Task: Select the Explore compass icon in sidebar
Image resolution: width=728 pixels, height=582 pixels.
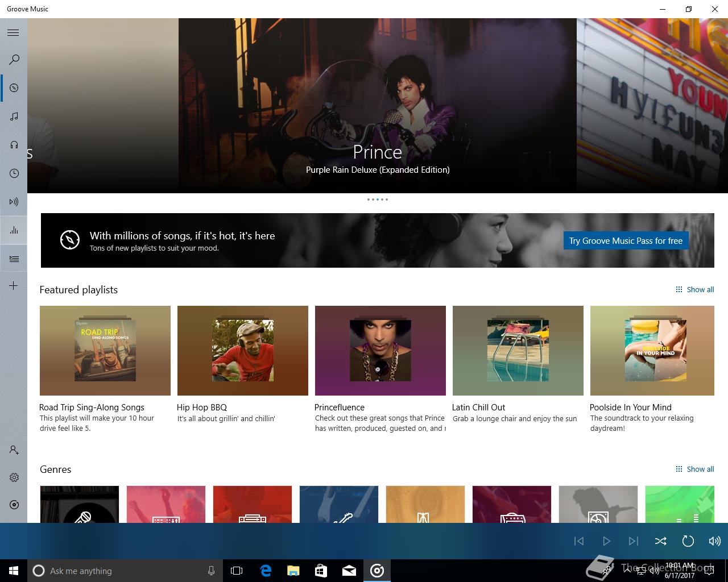Action: click(14, 88)
